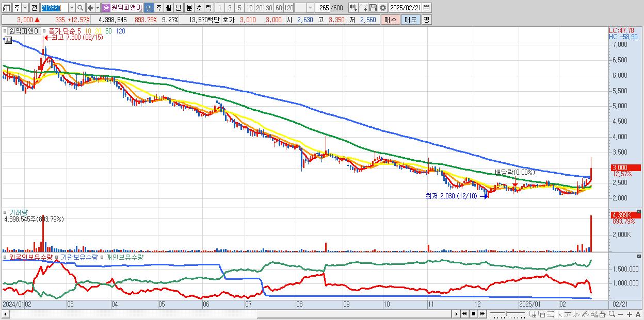Click the add candle indicator icon
The width and height of the screenshot is (644, 320).
pyautogui.click(x=353, y=8)
